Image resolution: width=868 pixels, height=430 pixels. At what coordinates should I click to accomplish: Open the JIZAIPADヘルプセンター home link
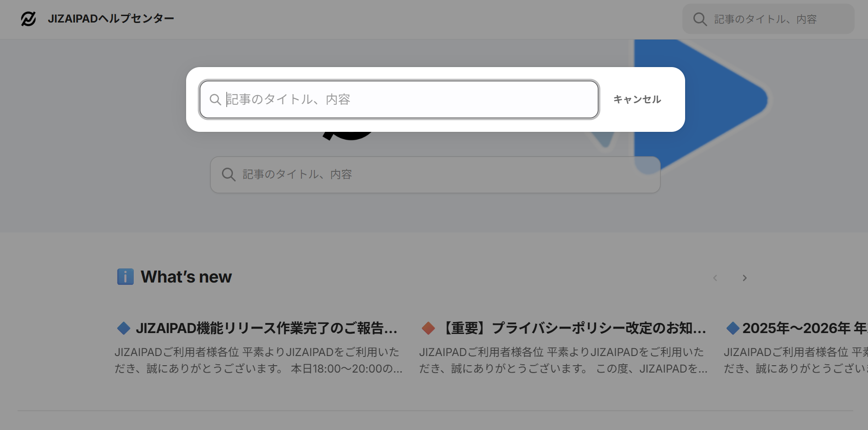coord(111,19)
